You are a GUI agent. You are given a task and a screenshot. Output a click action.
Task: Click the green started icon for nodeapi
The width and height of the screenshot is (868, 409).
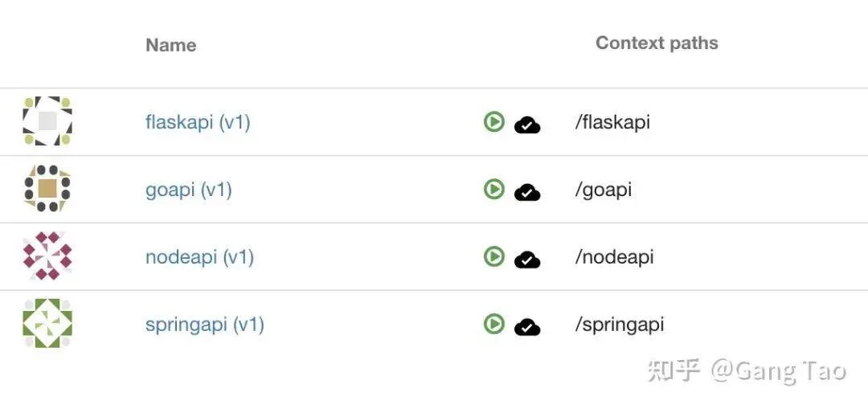point(493,256)
